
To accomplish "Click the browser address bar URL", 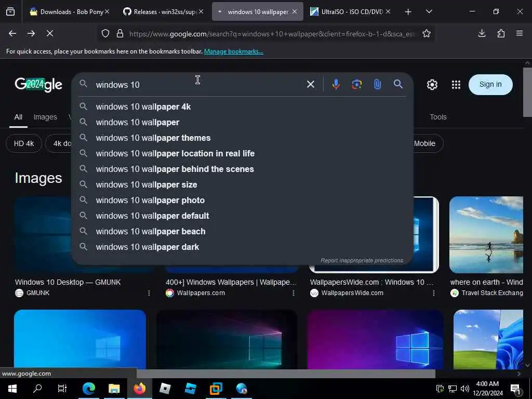I will coord(271,34).
